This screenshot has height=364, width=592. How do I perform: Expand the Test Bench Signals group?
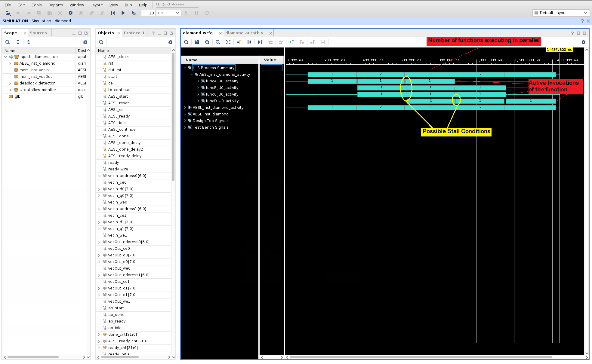[185, 127]
